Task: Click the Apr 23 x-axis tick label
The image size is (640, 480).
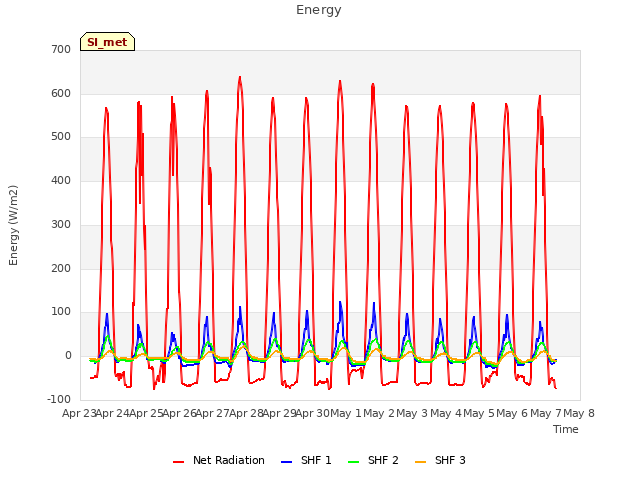Action: (79, 413)
